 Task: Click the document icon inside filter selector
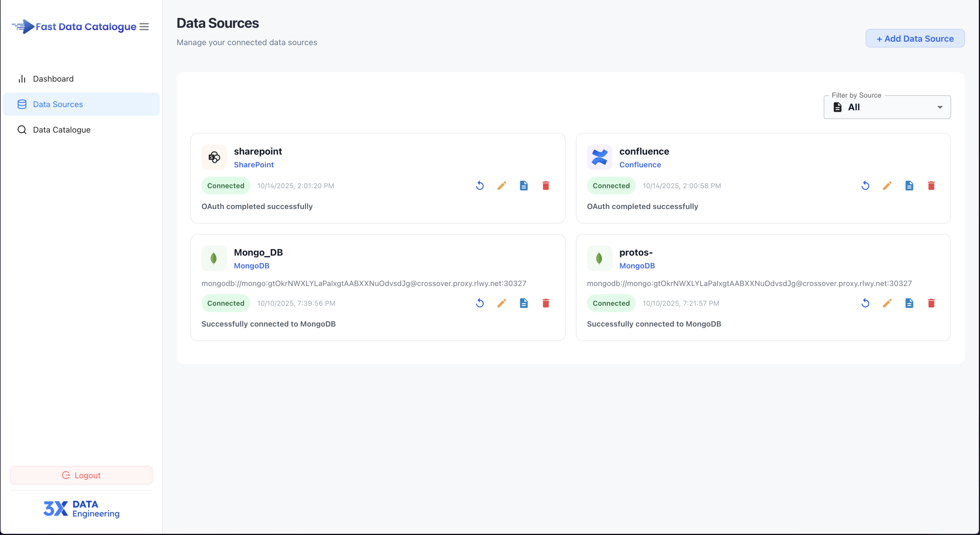pyautogui.click(x=838, y=107)
